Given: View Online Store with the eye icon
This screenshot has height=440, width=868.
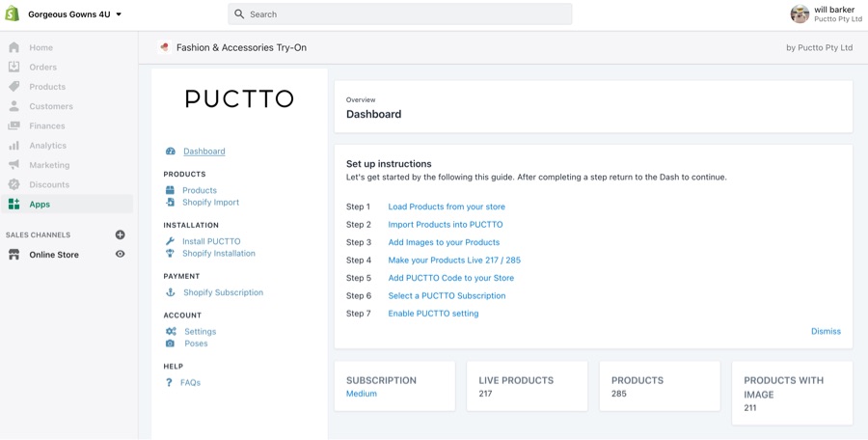Looking at the screenshot, I should (x=121, y=255).
